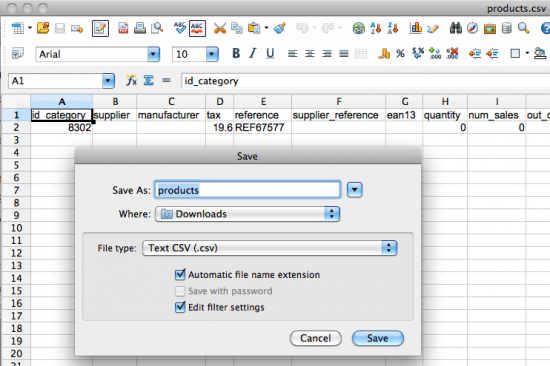The image size is (550, 366).
Task: Click the Cut scissors icon
Action: click(x=220, y=28)
